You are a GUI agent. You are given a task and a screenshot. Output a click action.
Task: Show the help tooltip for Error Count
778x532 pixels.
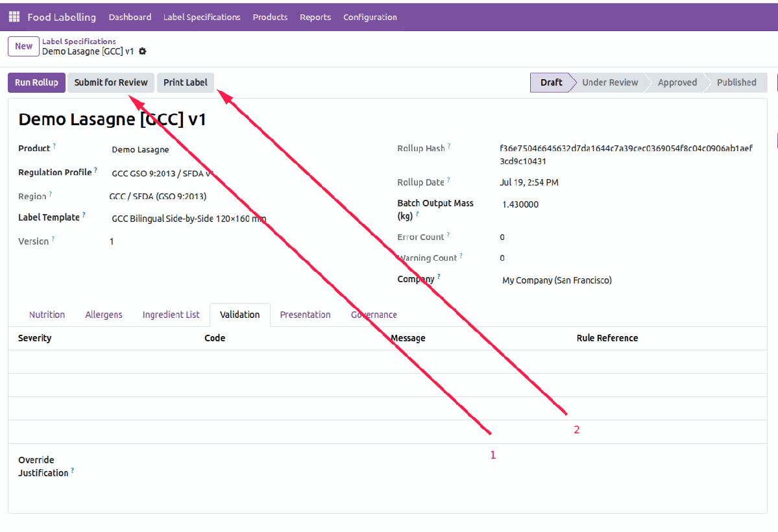[x=448, y=235]
